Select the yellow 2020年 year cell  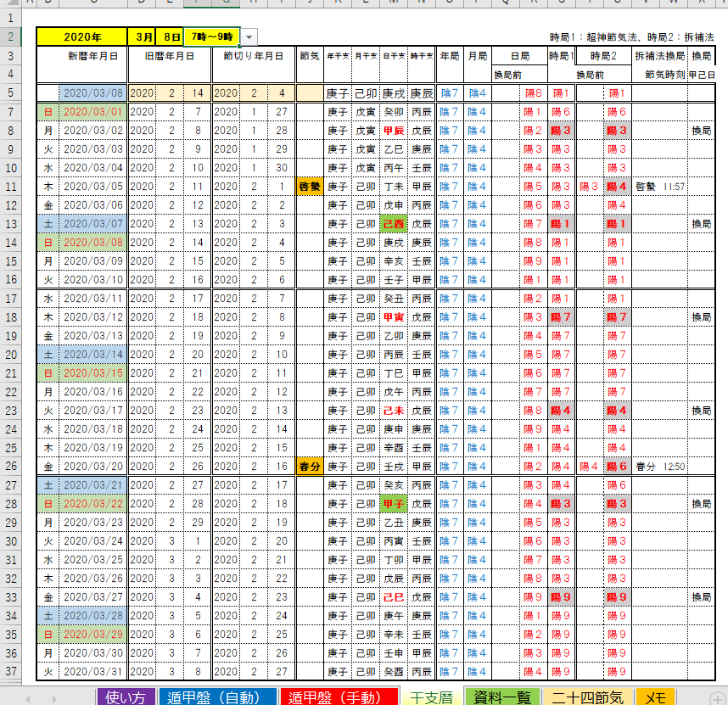coord(81,37)
